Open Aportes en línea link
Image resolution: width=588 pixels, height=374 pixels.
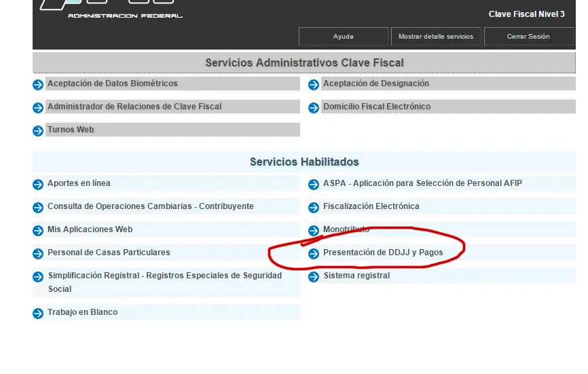pos(79,183)
